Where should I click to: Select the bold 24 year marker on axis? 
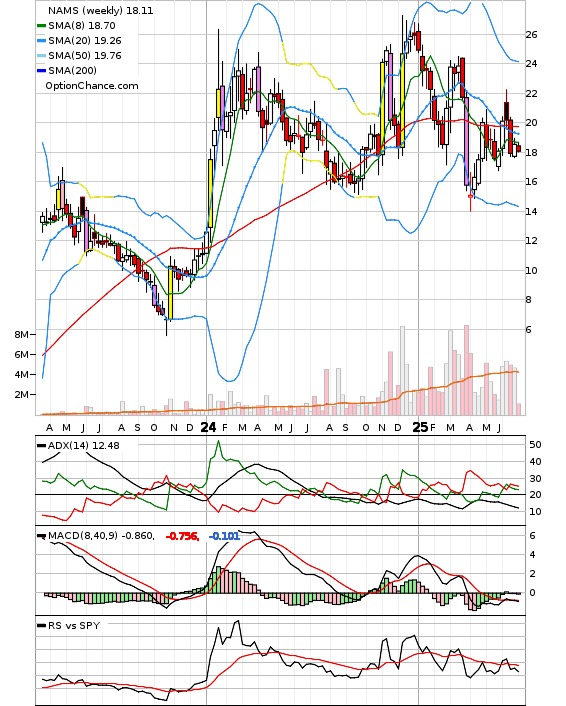pos(208,427)
